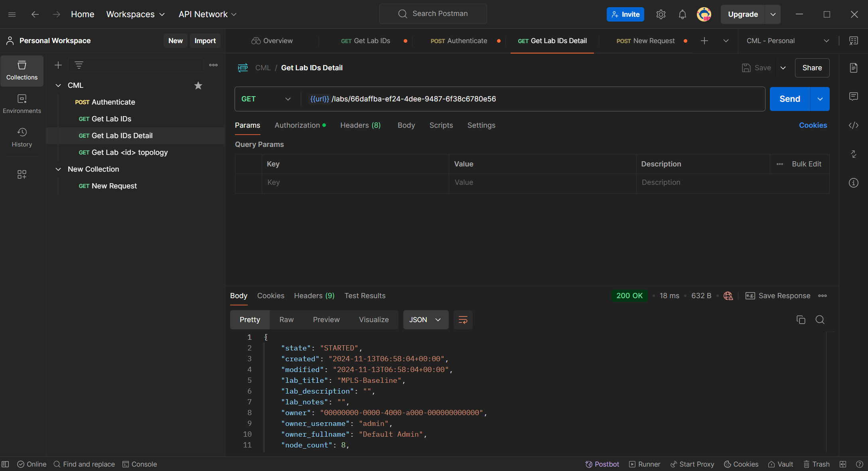868x471 pixels.
Task: Open the settings gear icon
Action: pos(661,14)
